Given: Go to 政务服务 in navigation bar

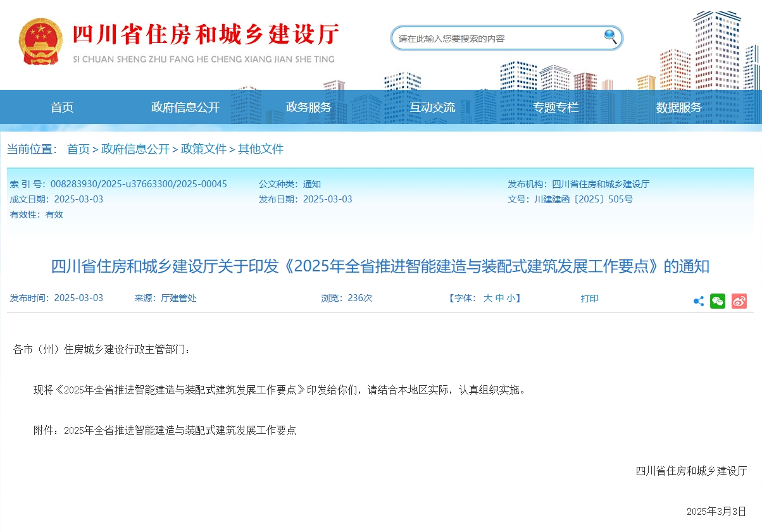Looking at the screenshot, I should coord(309,108).
